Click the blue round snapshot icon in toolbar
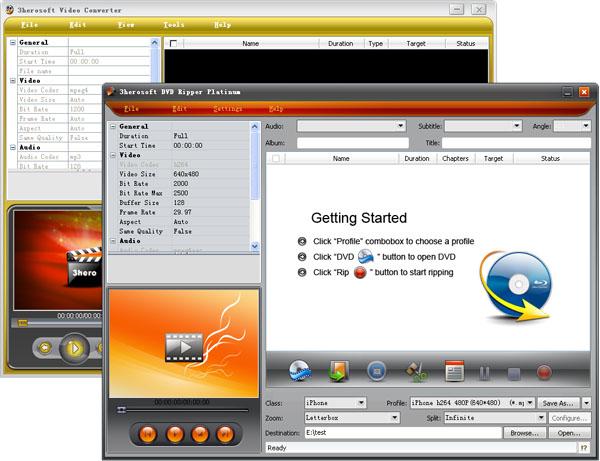Screen dimensions: 600x461 [377, 371]
